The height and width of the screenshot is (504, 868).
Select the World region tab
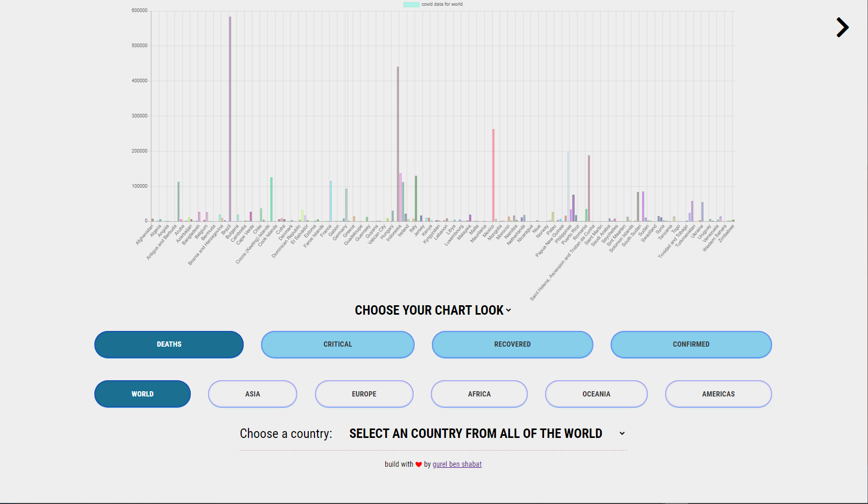click(143, 394)
